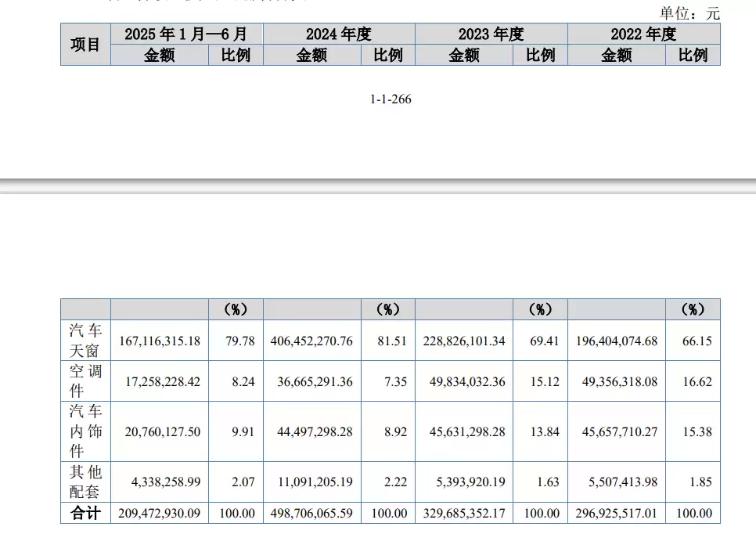Select the 汽车天窗 row label
The width and height of the screenshot is (756, 534).
tap(85, 341)
